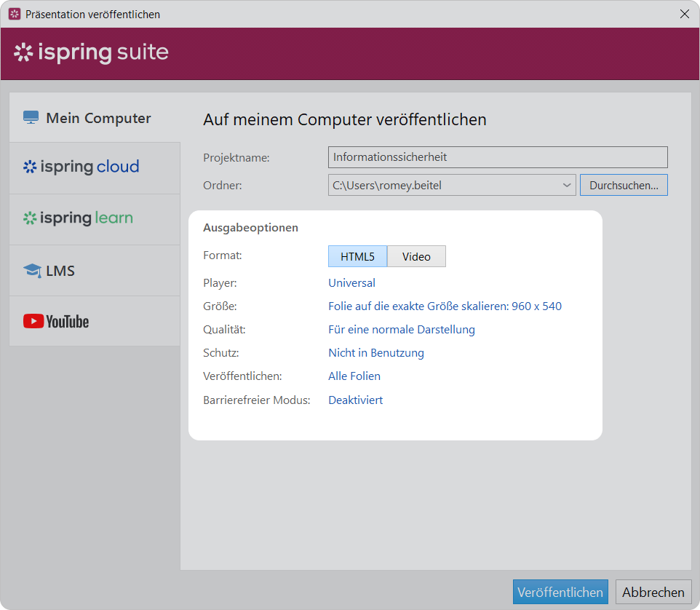
Task: Open the iSpring Cloud publishing tab
Action: click(x=95, y=168)
